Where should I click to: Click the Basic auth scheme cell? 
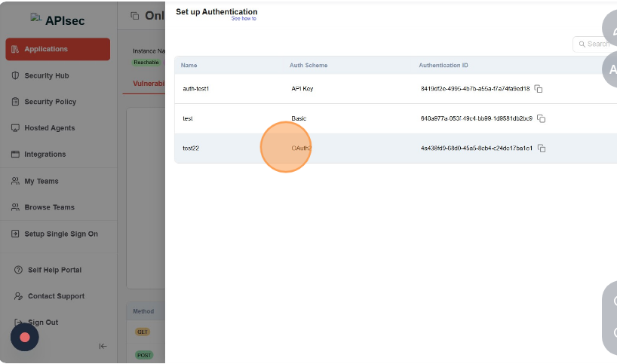299,118
